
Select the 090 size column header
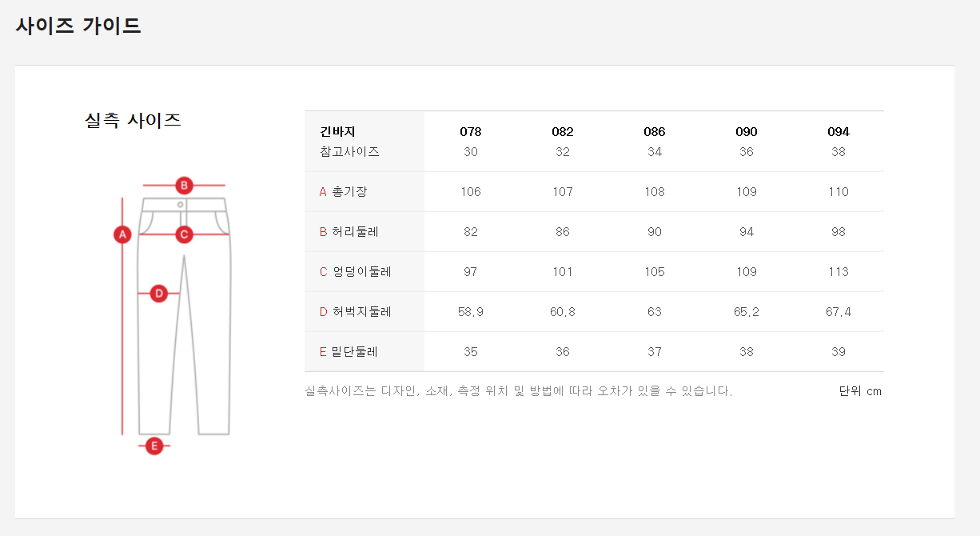[x=747, y=132]
